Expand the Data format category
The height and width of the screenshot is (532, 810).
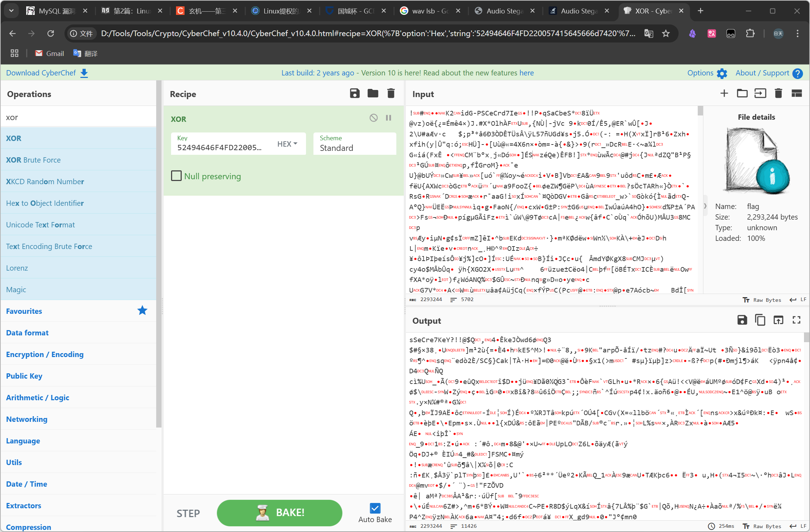[x=78, y=333]
